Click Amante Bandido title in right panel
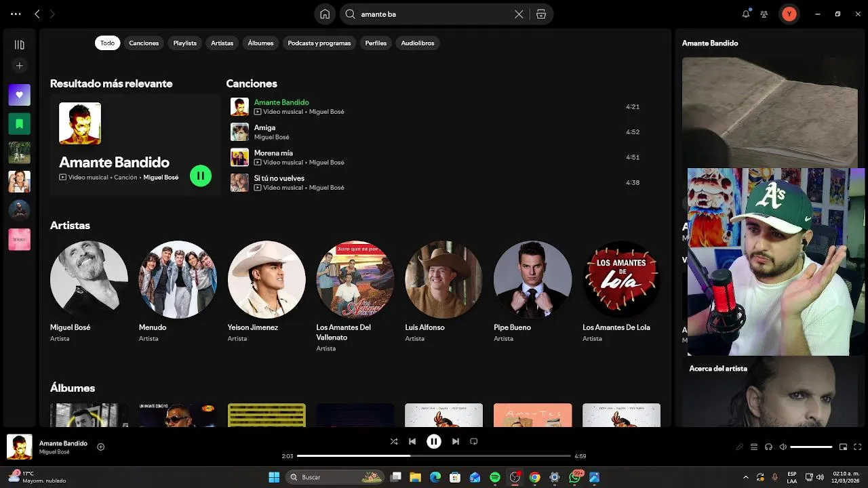 tap(710, 43)
